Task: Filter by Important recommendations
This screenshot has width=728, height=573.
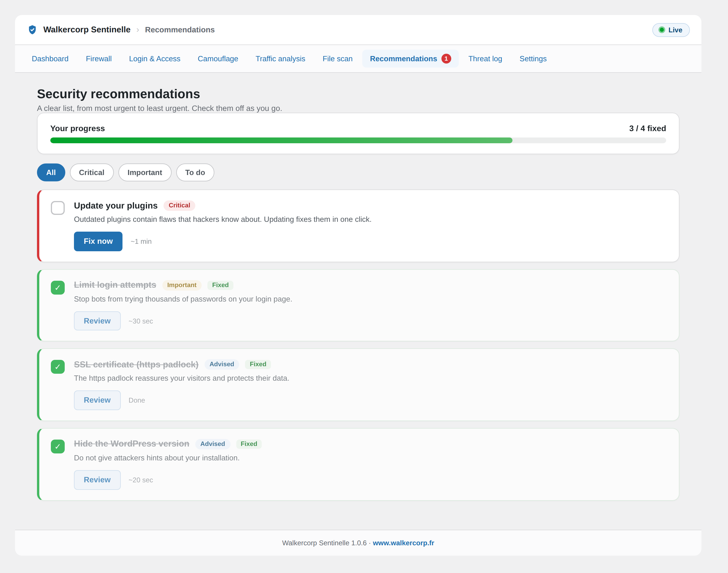Action: click(x=145, y=172)
